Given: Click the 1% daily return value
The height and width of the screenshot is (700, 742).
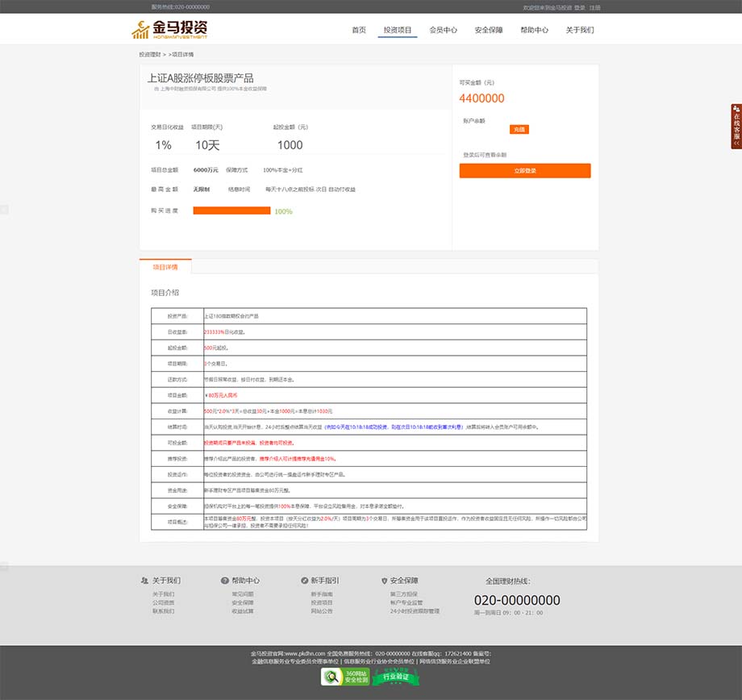Looking at the screenshot, I should [x=163, y=145].
